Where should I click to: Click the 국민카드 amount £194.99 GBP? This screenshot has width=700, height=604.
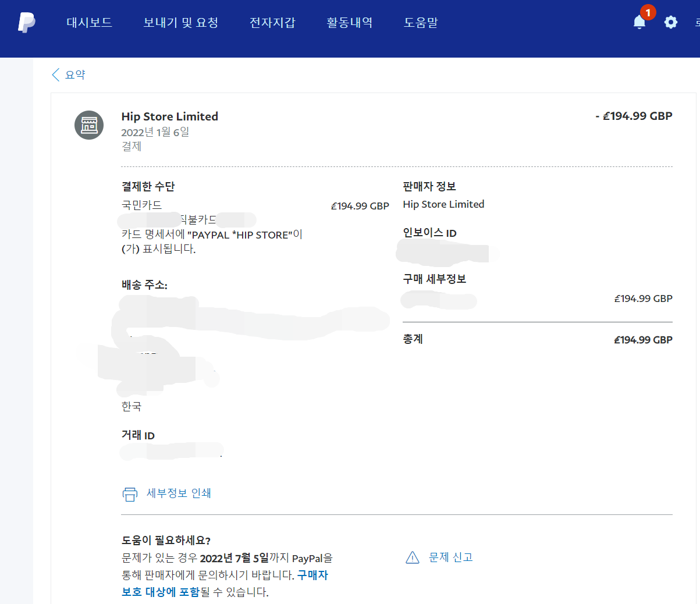coord(360,206)
